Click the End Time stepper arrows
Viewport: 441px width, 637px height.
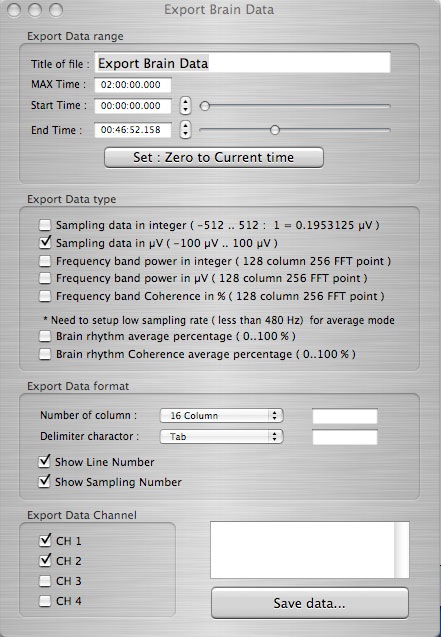pos(186,130)
